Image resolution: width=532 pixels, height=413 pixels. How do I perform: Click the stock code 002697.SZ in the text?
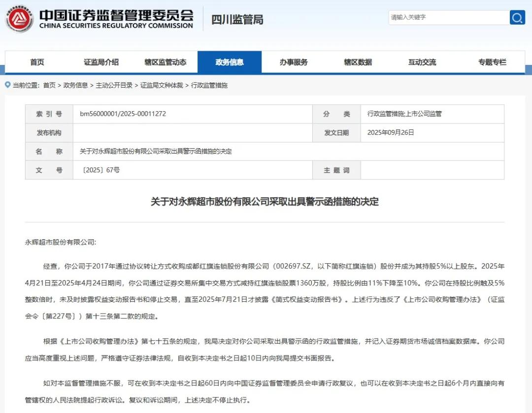pyautogui.click(x=293, y=266)
